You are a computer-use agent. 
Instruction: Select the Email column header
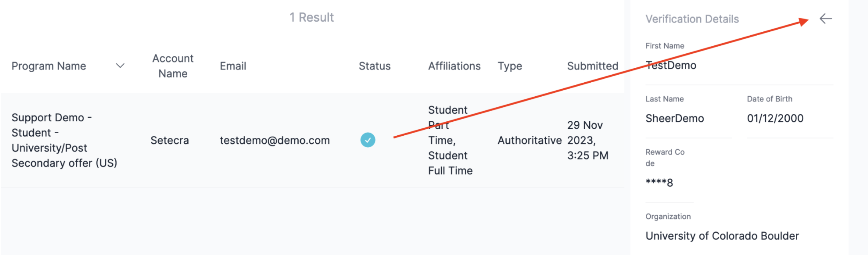click(x=233, y=66)
